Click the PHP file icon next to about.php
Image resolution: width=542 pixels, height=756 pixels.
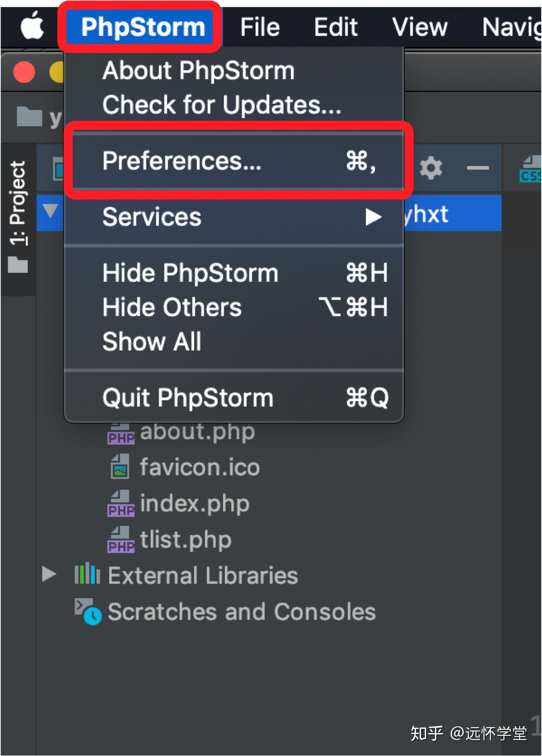[121, 432]
